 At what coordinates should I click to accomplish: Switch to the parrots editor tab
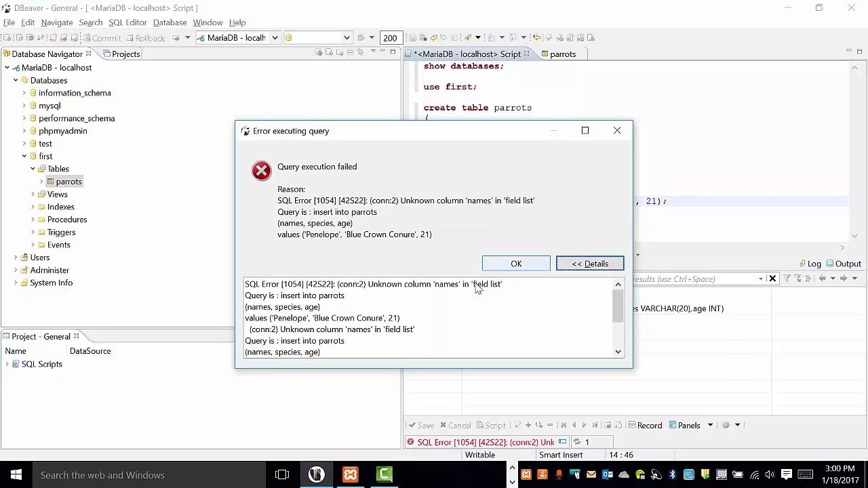point(558,54)
